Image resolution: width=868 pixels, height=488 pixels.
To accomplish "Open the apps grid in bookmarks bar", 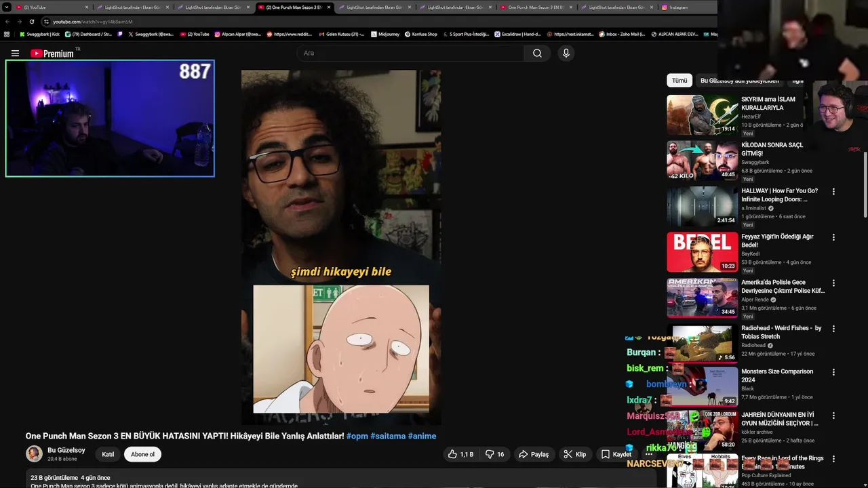I will click(7, 34).
